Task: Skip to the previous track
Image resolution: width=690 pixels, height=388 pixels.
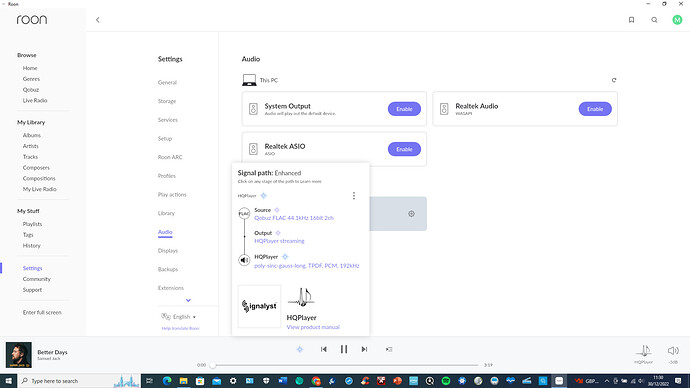Action: [323, 349]
